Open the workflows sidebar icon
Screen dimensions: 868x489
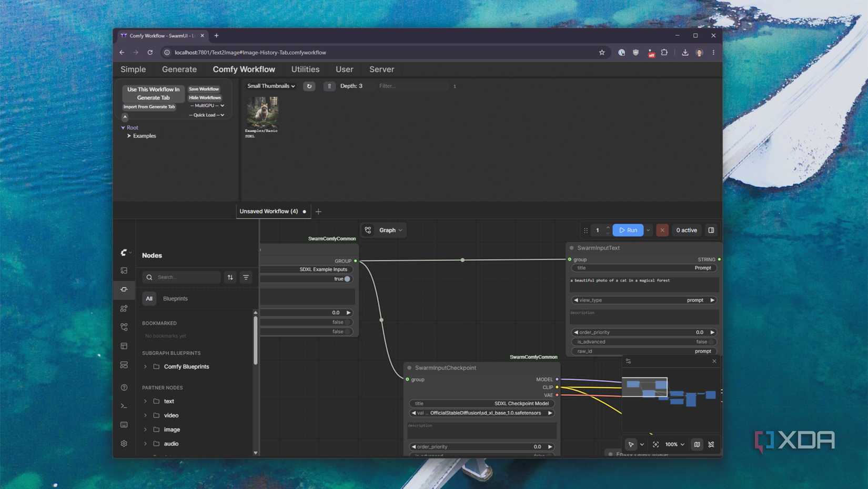124,327
